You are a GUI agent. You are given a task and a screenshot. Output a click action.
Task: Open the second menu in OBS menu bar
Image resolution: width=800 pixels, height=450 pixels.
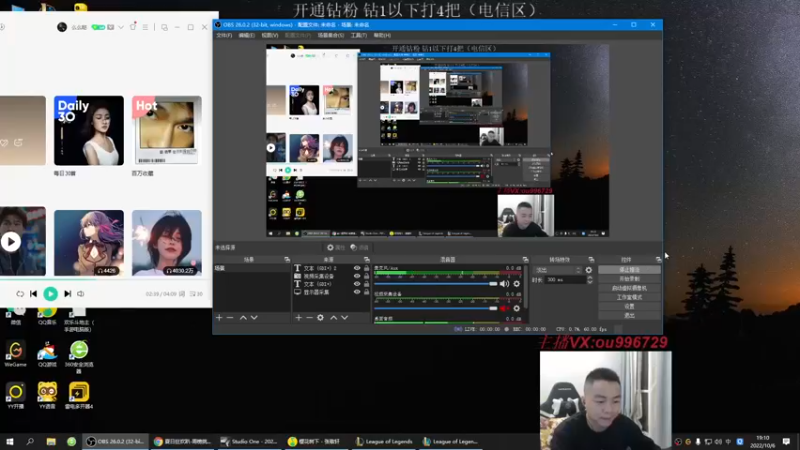(246, 35)
